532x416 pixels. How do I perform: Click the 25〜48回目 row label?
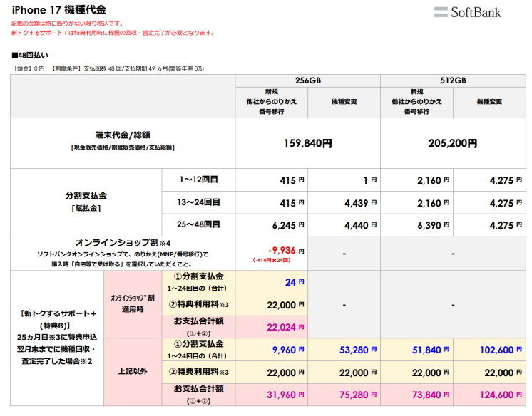(198, 225)
